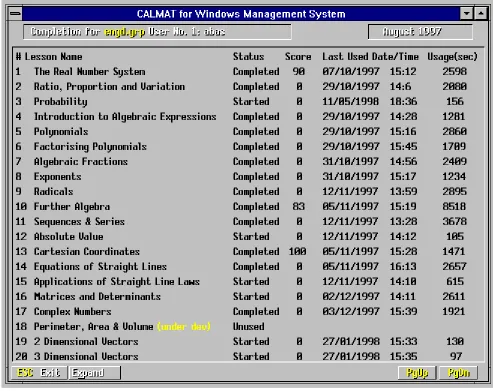
Task: Click the ESC Exit button
Action: pos(39,373)
